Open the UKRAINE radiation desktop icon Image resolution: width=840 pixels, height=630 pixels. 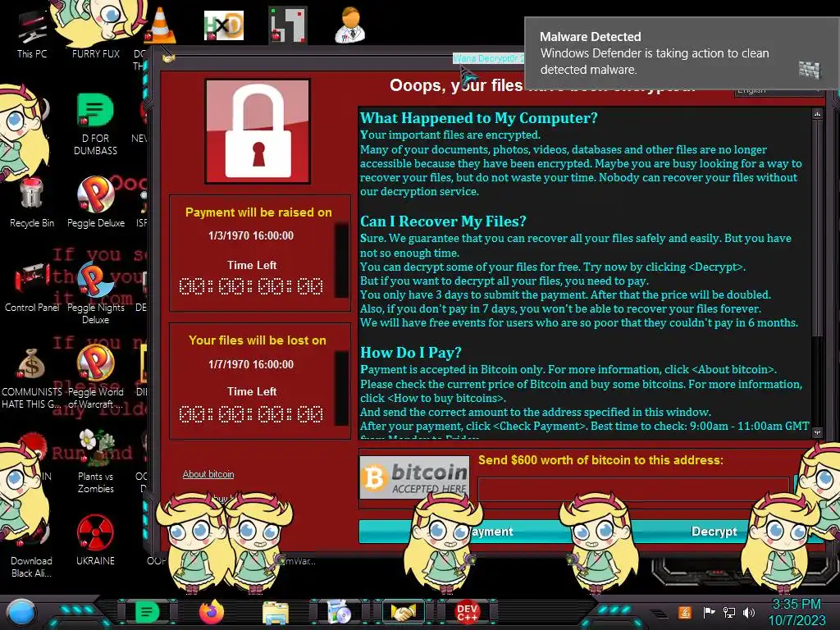95,540
